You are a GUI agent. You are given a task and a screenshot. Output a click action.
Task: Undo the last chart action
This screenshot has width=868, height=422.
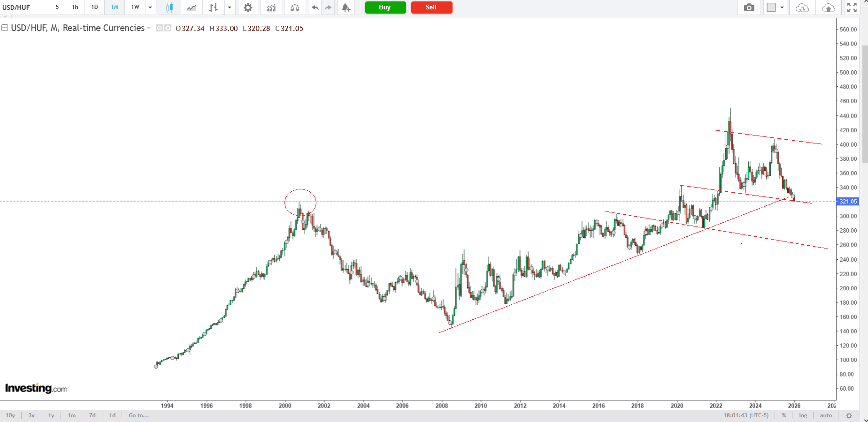[315, 8]
